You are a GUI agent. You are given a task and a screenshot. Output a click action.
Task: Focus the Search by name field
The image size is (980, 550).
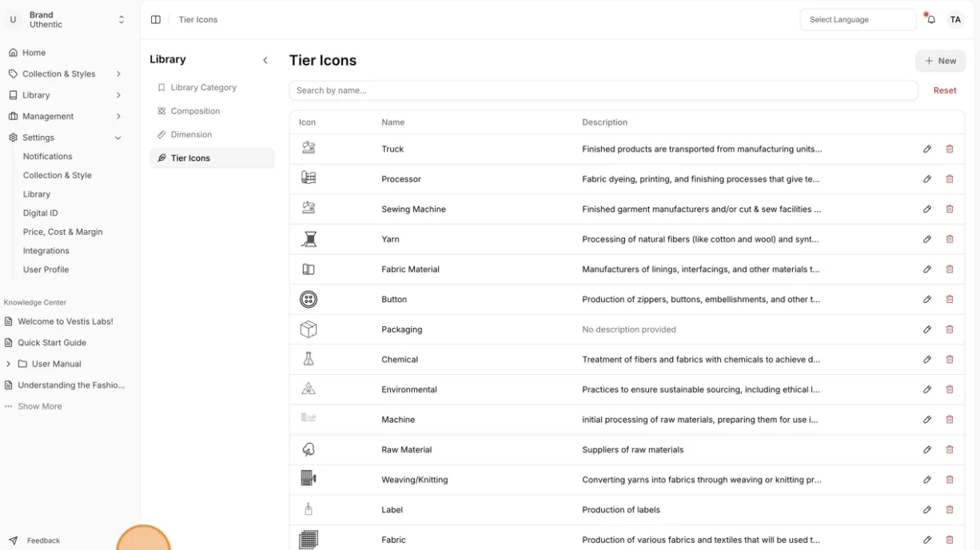604,90
